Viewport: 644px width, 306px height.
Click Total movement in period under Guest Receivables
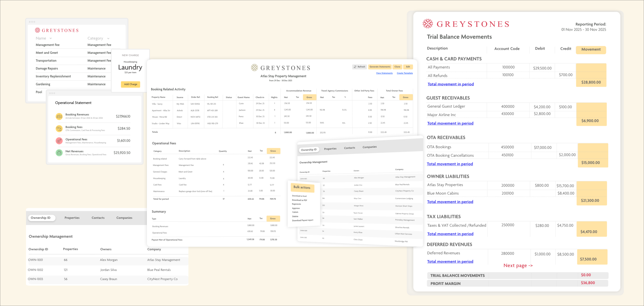tap(450, 123)
